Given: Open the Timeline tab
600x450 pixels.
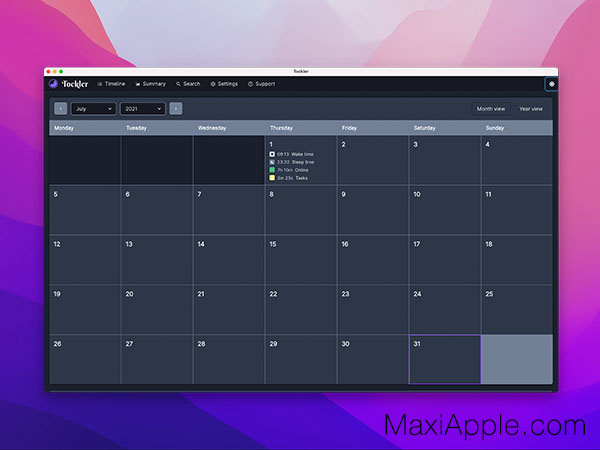Looking at the screenshot, I should click(111, 84).
